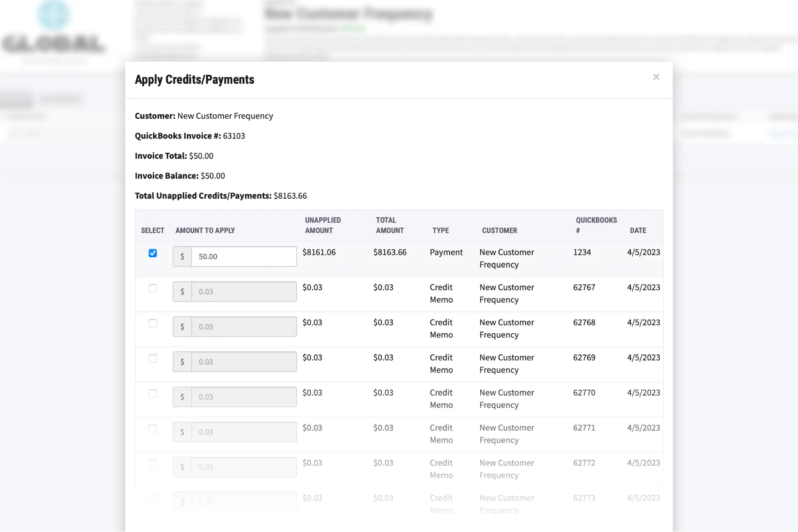Click the dollar sign addon in row 62770
Viewport: 798px width, 532px height.
click(182, 397)
